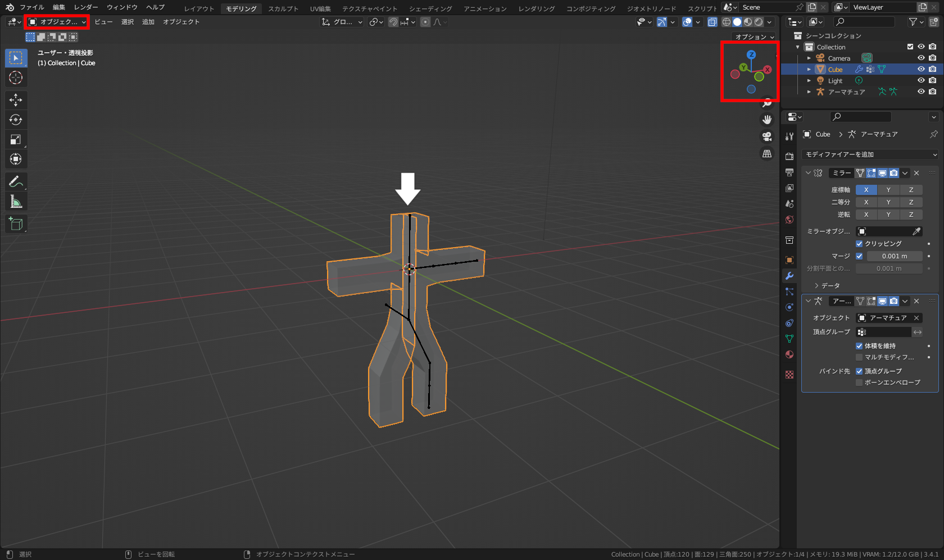Open the Object Data green triangle tab
Viewport: 944px width, 560px height.
pos(789,339)
